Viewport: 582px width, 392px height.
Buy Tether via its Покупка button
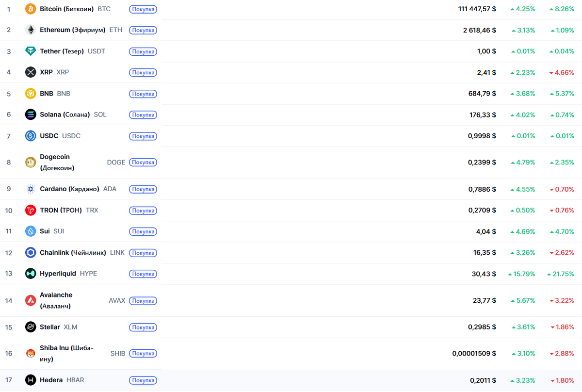tap(143, 51)
